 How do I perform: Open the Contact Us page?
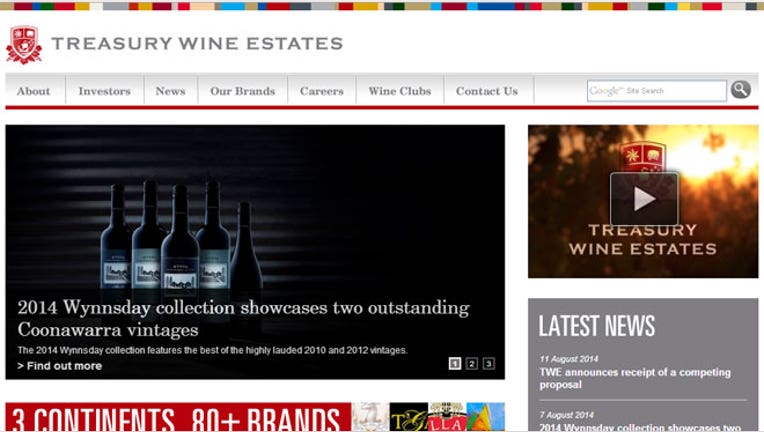point(487,91)
